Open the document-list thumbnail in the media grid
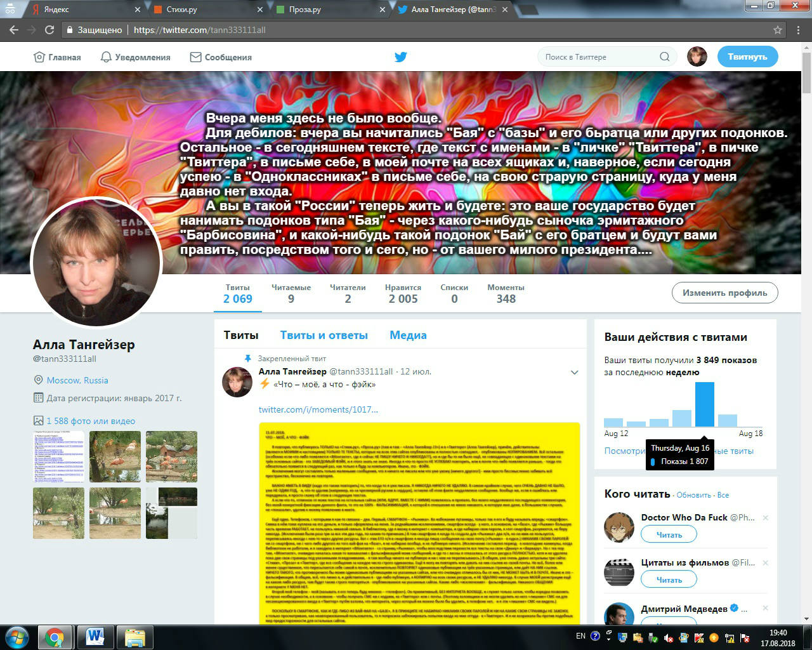 [x=58, y=456]
